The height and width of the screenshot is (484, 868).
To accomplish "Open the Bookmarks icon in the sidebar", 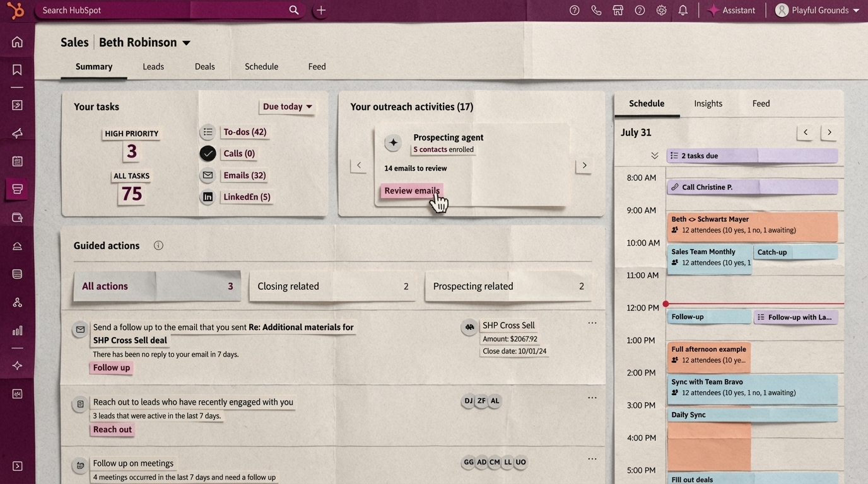I will [17, 68].
